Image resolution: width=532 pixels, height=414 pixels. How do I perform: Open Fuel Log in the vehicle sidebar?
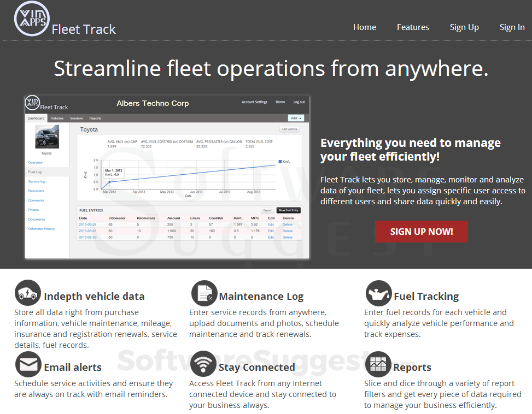[35, 172]
